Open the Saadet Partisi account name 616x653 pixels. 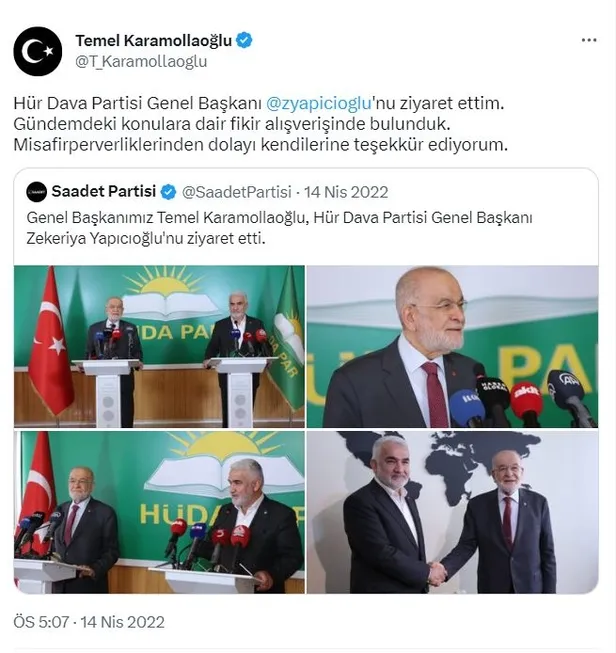[104, 192]
